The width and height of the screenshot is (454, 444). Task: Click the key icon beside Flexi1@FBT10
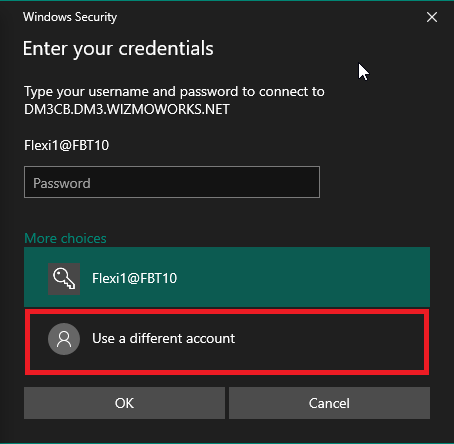[64, 279]
